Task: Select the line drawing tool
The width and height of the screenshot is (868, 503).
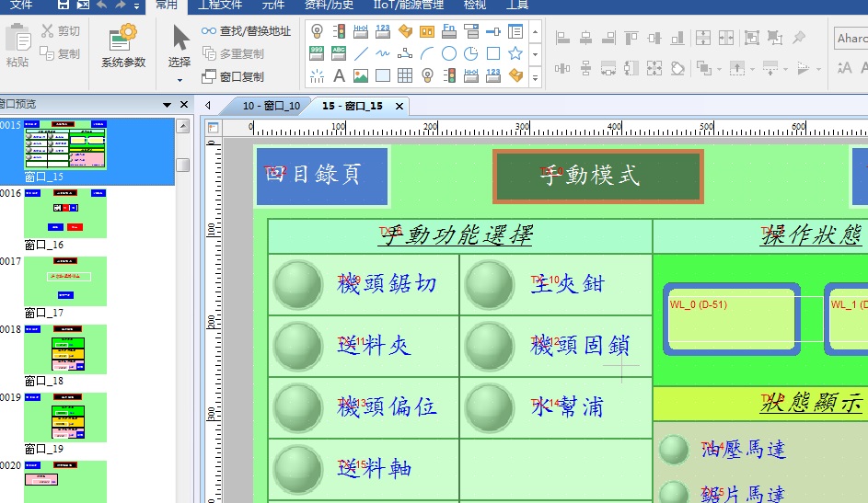Action: coord(361,53)
